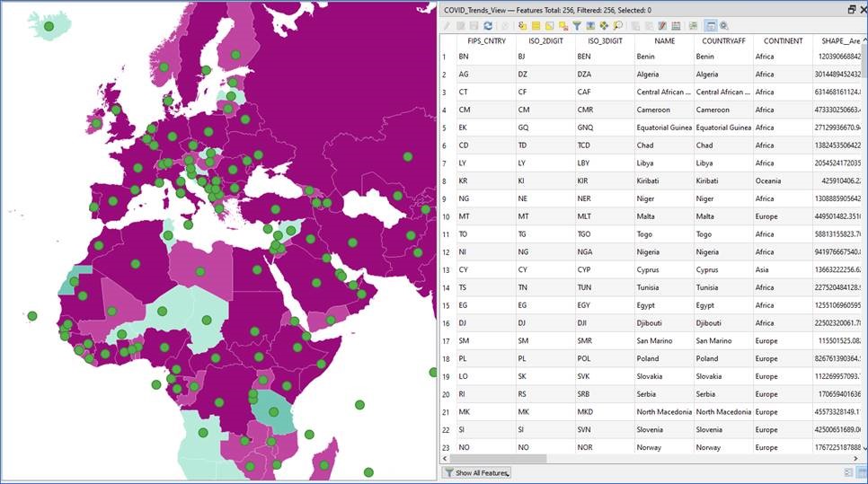Image resolution: width=868 pixels, height=484 pixels.
Task: Click the horizontal scrollbar thumb of the table
Action: click(x=498, y=459)
